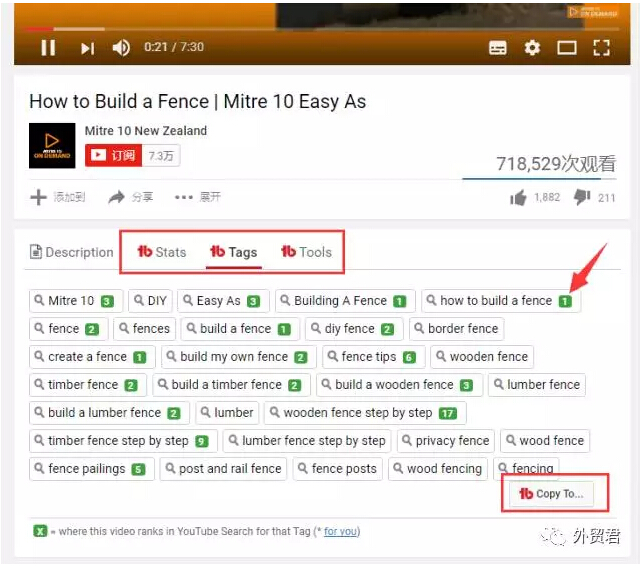Switch to theater mode view
The height and width of the screenshot is (566, 640).
(567, 48)
